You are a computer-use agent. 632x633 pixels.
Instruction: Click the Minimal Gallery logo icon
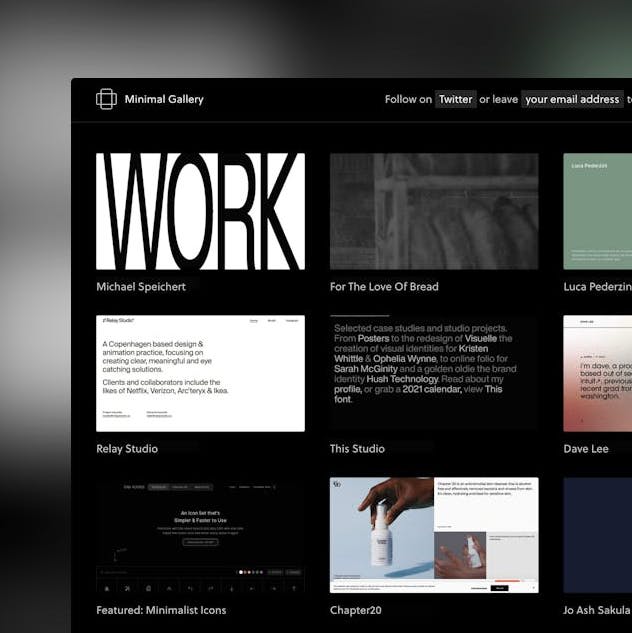click(107, 99)
